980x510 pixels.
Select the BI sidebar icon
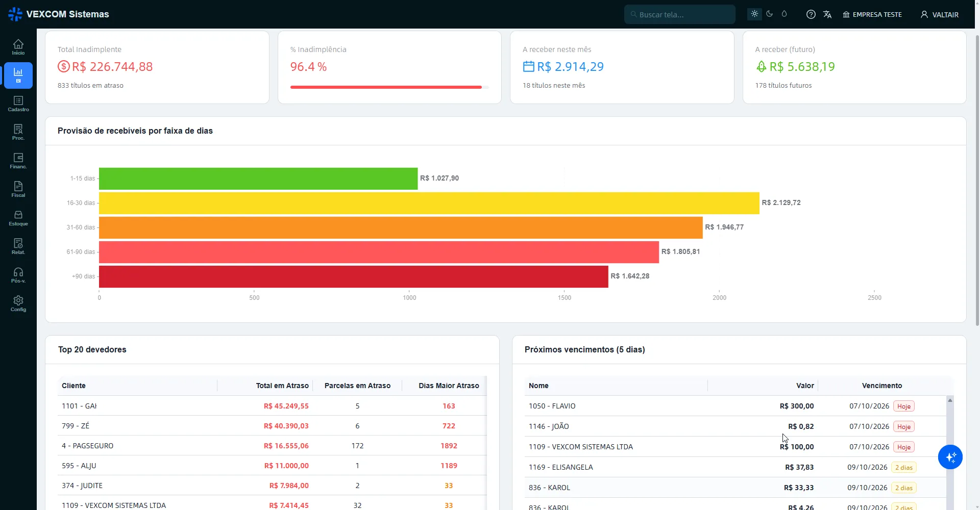pos(18,75)
